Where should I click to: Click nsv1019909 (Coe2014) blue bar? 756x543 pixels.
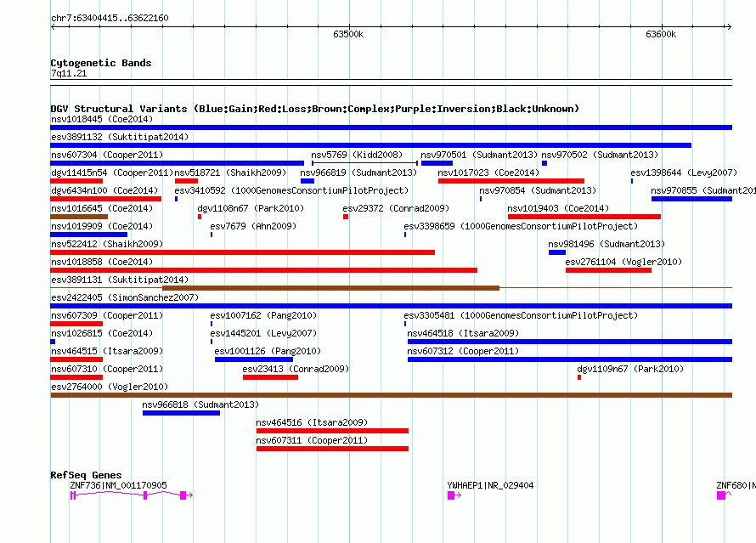88,235
